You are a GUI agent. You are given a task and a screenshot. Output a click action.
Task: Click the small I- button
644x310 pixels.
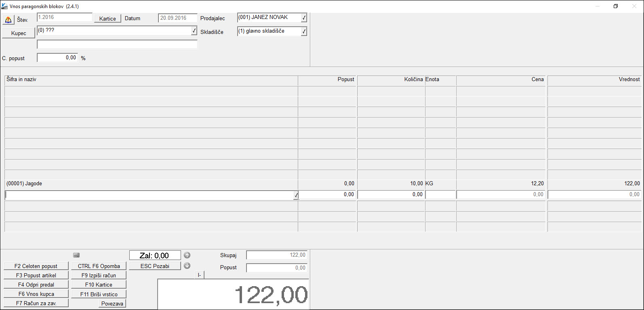coord(200,275)
